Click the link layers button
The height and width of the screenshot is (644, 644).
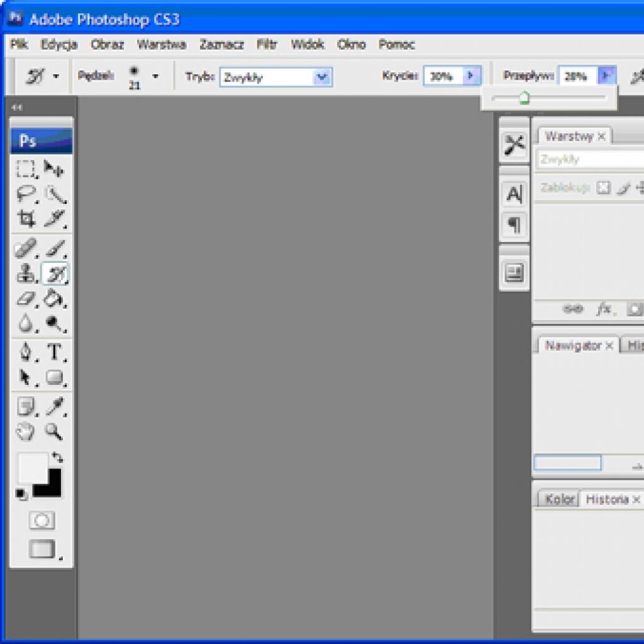tap(572, 309)
